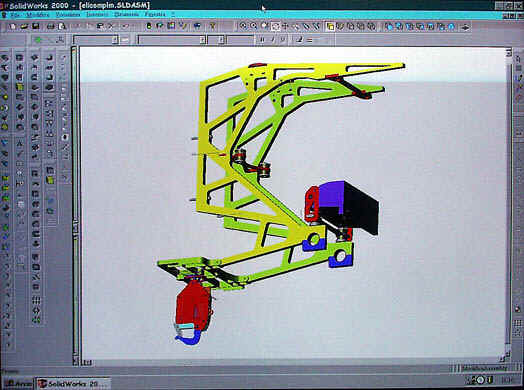Click the Rebuild traffic light icon

tap(149, 26)
